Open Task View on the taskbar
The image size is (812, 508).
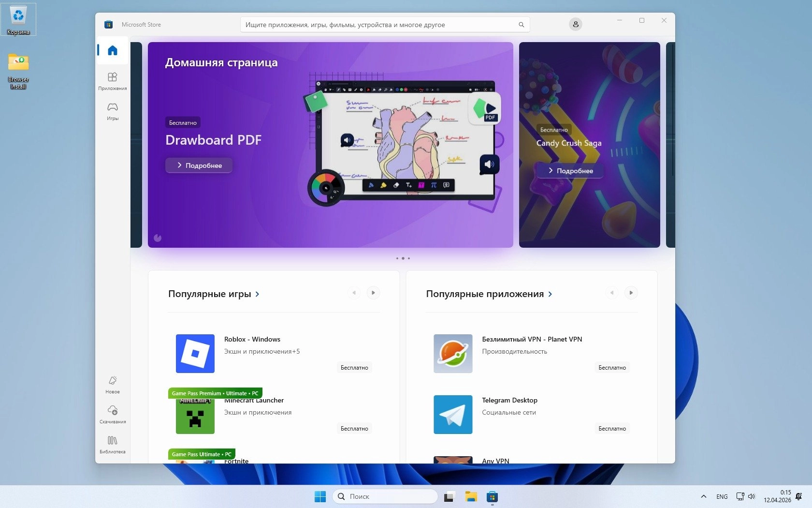pos(449,496)
